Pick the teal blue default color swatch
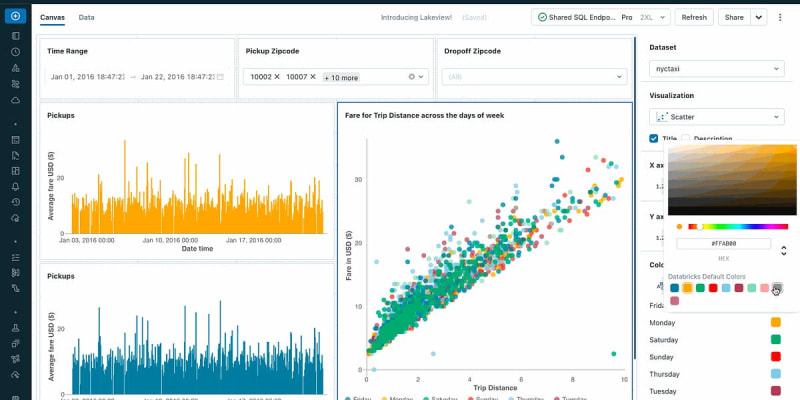800x400 pixels. (674, 288)
